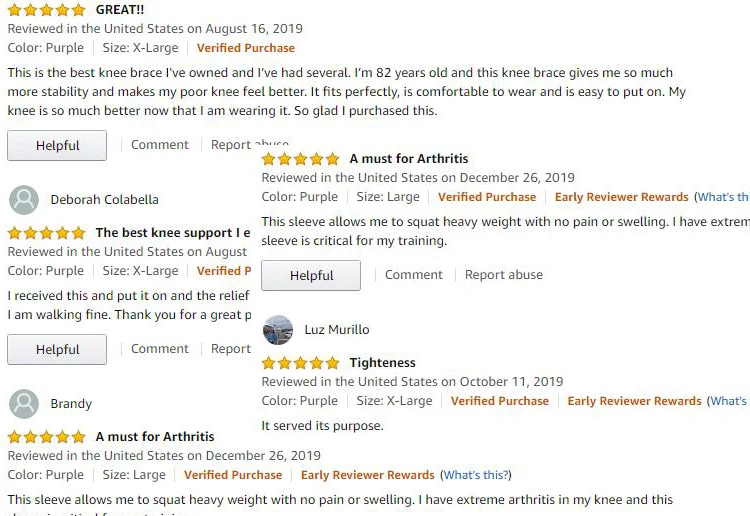Click the 'GREAT!!' review title
The width and height of the screenshot is (750, 516).
(x=119, y=10)
